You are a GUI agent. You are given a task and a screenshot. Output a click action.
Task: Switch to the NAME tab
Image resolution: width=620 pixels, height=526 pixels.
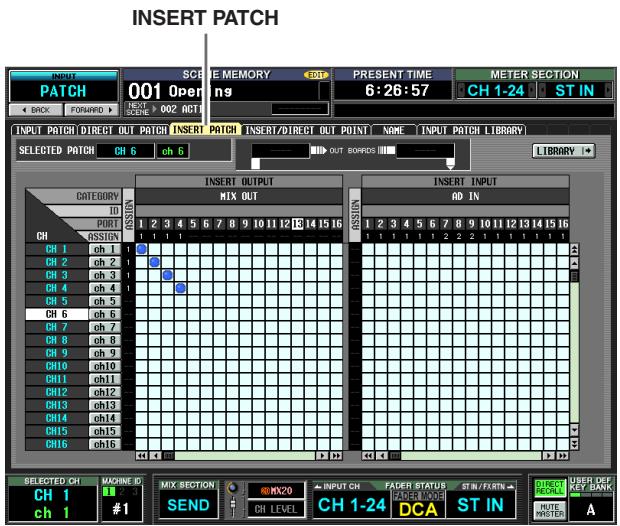tap(393, 130)
